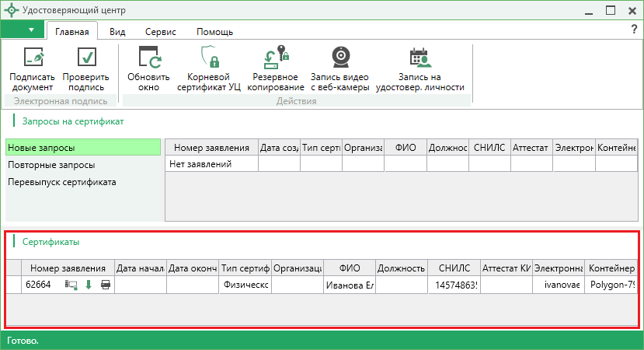
Task: Go to the Помощь tab
Action: (214, 32)
